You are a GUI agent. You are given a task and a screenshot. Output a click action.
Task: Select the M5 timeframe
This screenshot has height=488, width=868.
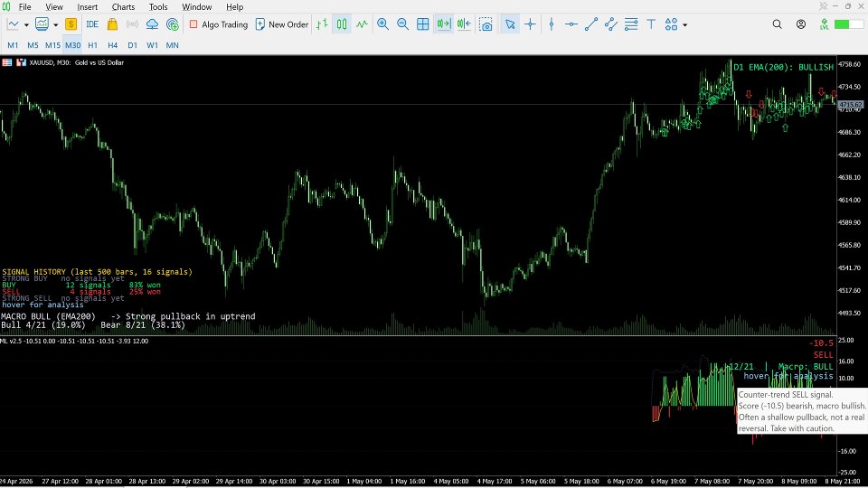(33, 45)
